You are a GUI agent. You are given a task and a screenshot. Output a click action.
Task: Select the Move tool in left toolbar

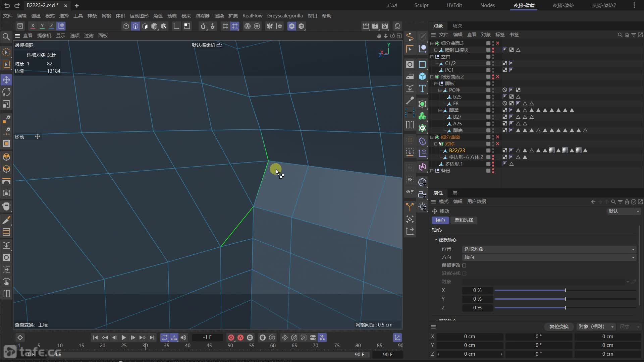tap(6, 80)
